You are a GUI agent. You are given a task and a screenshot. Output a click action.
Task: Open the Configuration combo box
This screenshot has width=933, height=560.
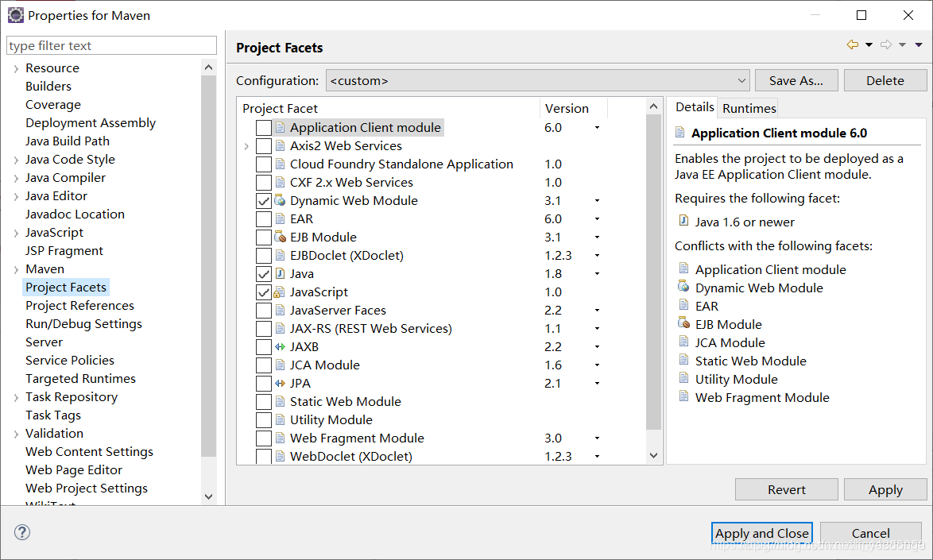pos(537,80)
